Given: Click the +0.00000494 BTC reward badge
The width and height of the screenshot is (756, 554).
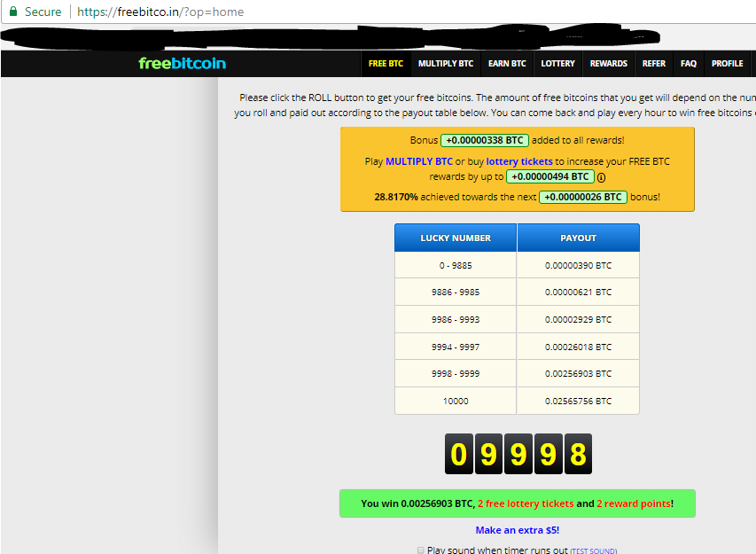Looking at the screenshot, I should pos(550,177).
